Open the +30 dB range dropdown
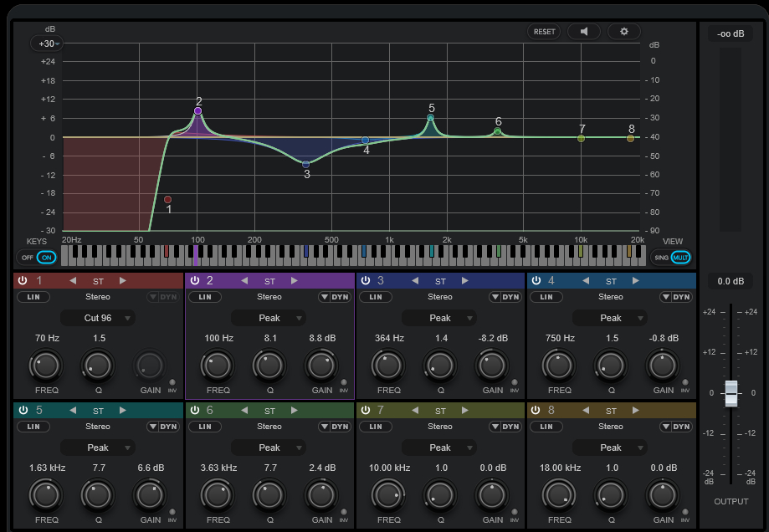 click(x=47, y=43)
